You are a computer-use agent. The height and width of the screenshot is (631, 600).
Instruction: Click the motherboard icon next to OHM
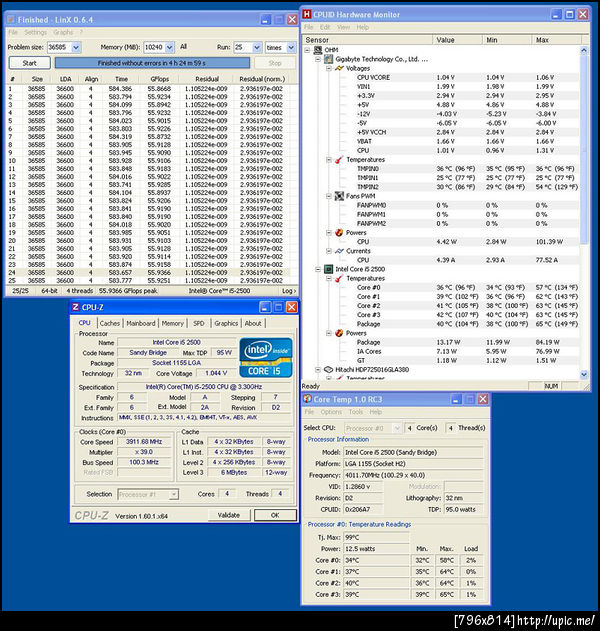pos(318,50)
